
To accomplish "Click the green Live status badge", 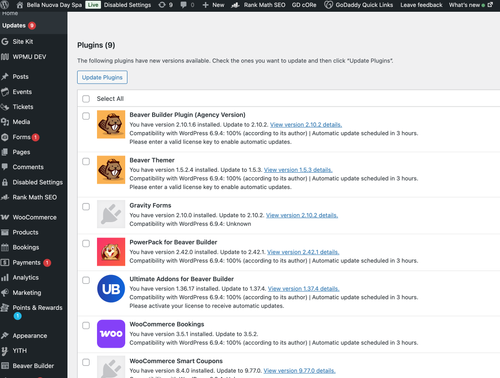I will pyautogui.click(x=93, y=5).
